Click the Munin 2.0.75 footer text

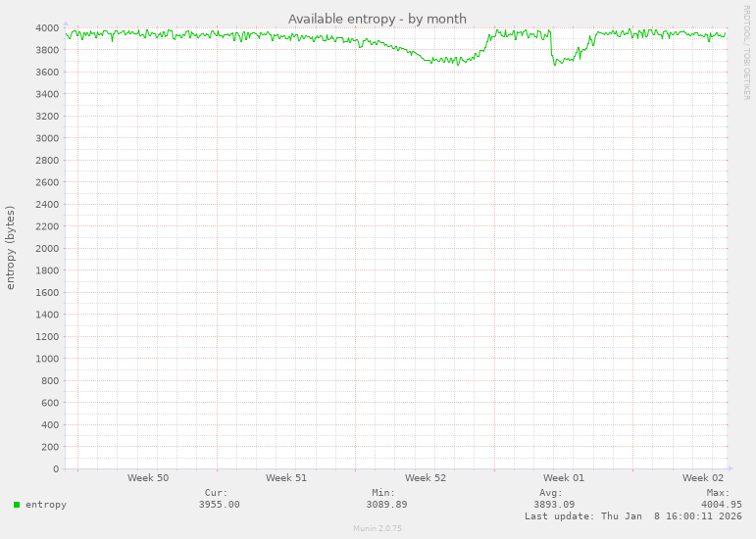click(x=378, y=529)
